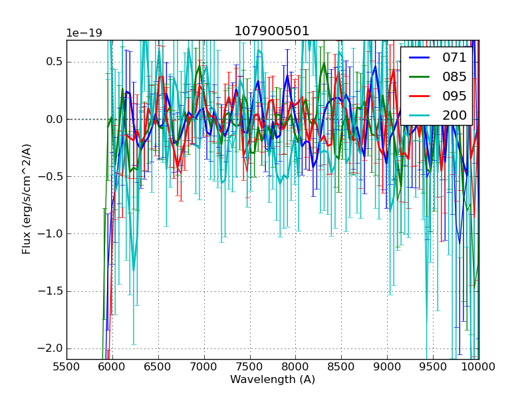Select the 071 legend label
This screenshot has width=532, height=399.
[x=454, y=58]
